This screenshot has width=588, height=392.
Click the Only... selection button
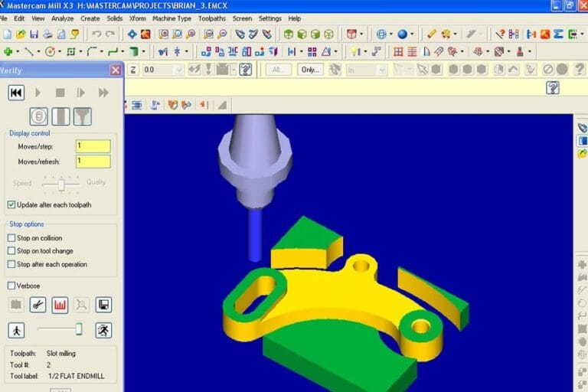coord(309,70)
